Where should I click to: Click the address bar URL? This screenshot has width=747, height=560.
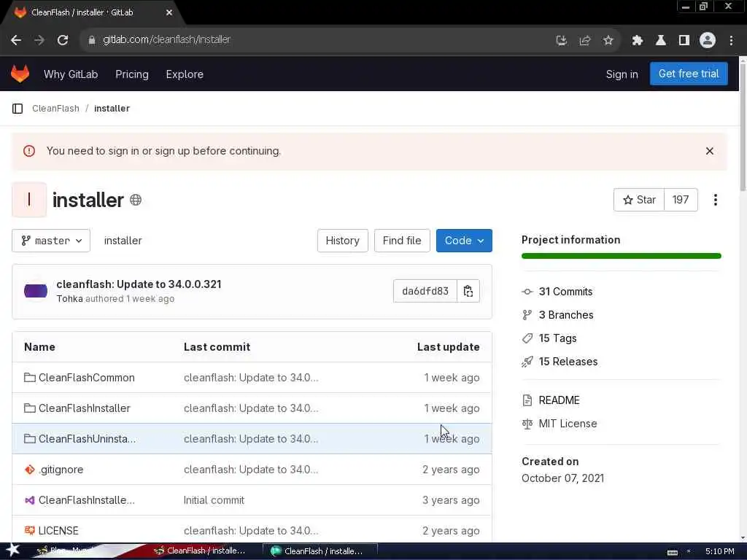(x=167, y=40)
